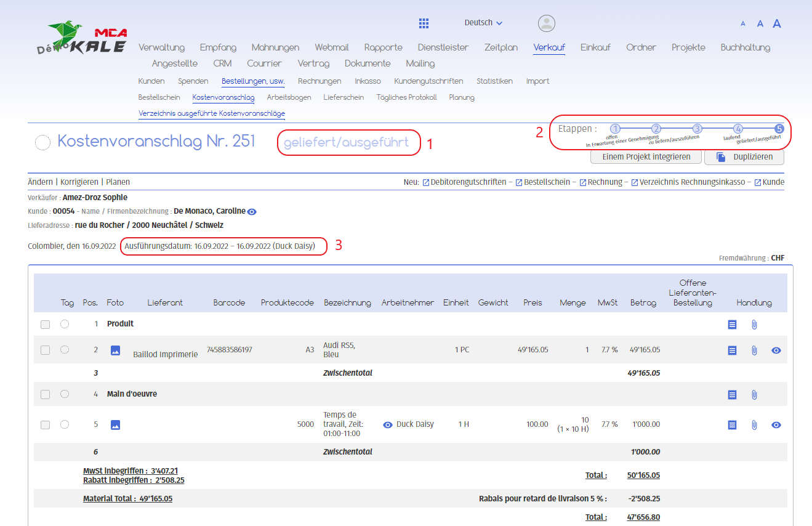Click notes icon in Produit row

pyautogui.click(x=732, y=325)
